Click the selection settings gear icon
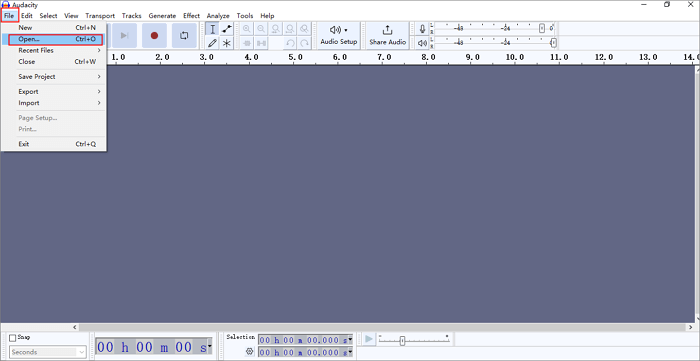Viewport: 700px width, 361px height. [x=250, y=352]
